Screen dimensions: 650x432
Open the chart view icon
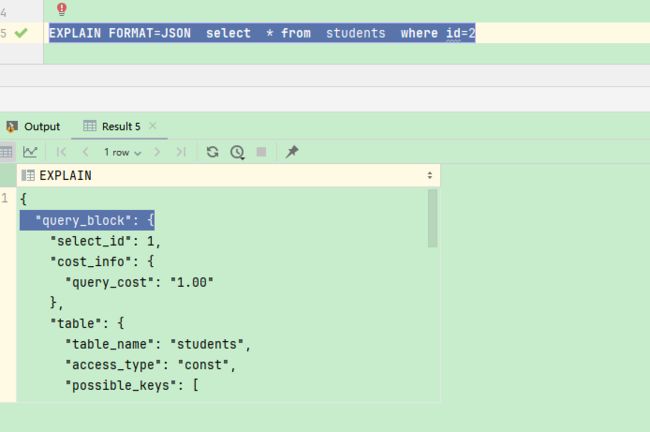point(30,152)
